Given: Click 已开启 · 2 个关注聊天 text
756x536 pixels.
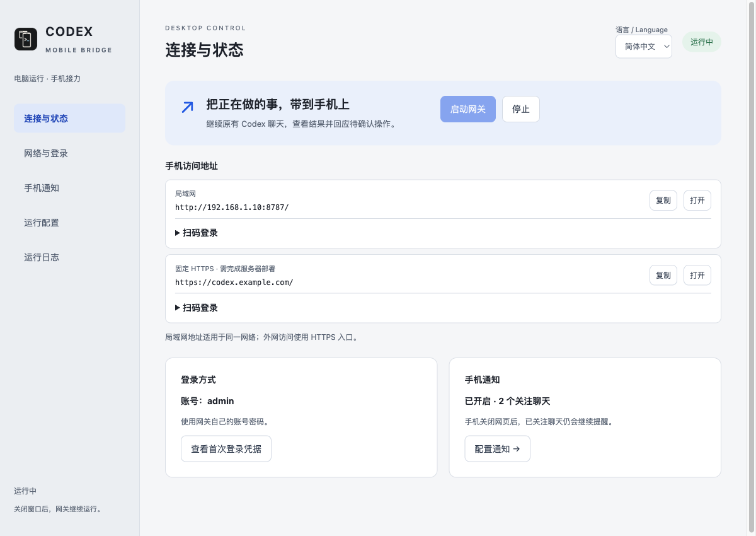Looking at the screenshot, I should [x=508, y=401].
